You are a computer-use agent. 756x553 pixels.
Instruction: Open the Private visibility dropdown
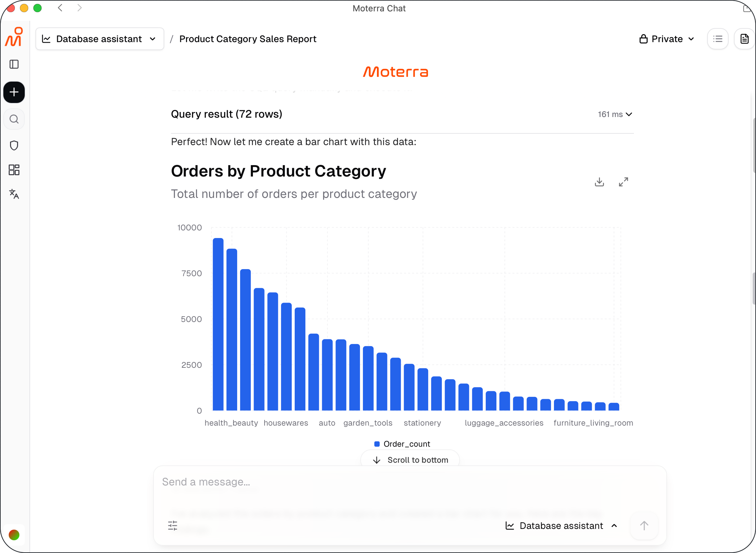[667, 39]
